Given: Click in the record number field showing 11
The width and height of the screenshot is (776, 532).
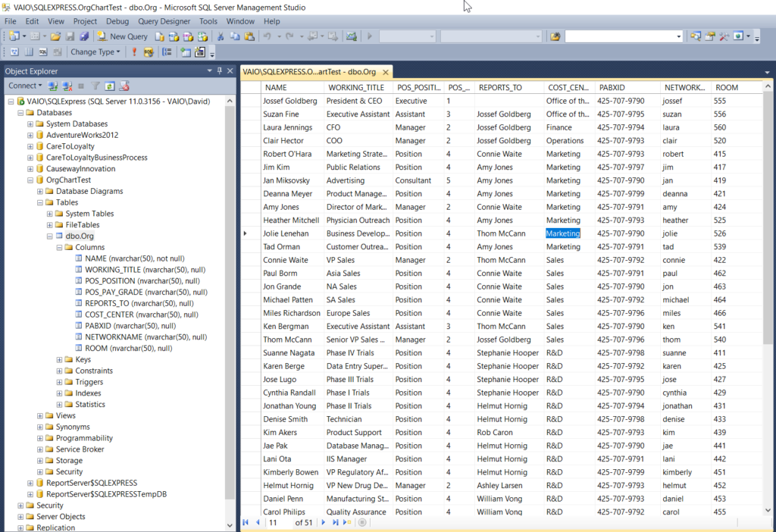Looking at the screenshot, I should 276,522.
